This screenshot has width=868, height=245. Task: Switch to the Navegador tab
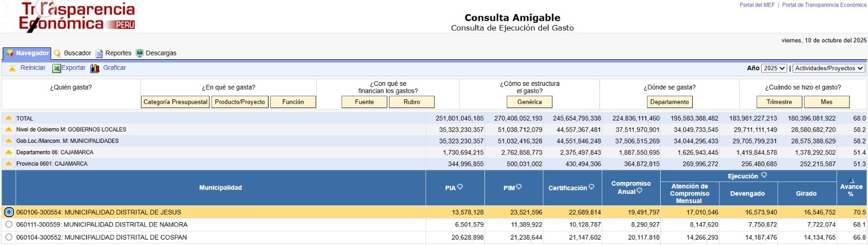pyautogui.click(x=27, y=53)
